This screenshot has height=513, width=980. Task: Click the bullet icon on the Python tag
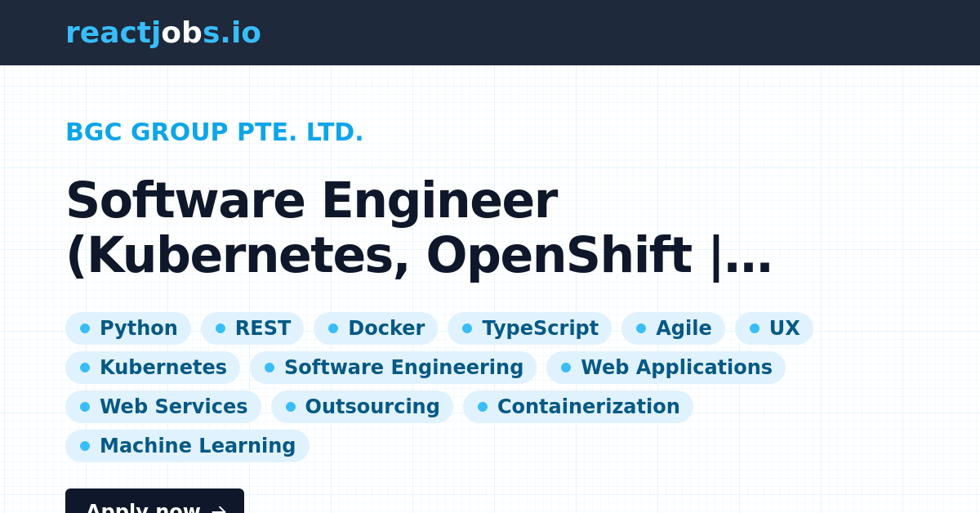tap(85, 328)
